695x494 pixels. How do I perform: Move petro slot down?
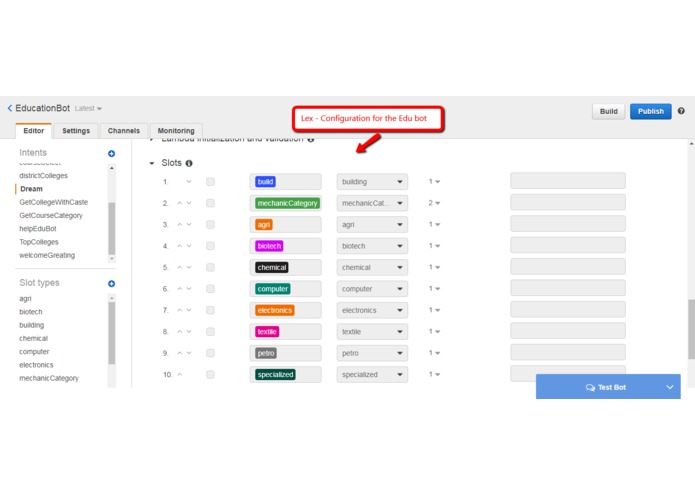point(189,353)
